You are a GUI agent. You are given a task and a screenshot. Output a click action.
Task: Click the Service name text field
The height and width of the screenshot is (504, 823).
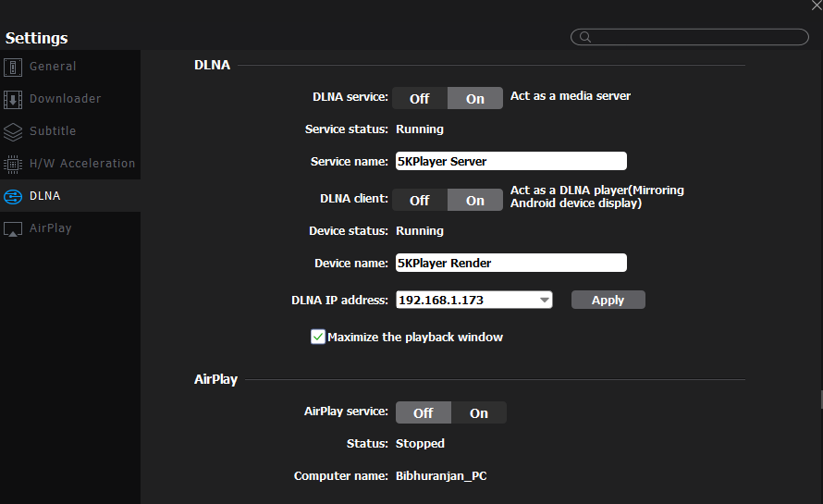point(510,161)
